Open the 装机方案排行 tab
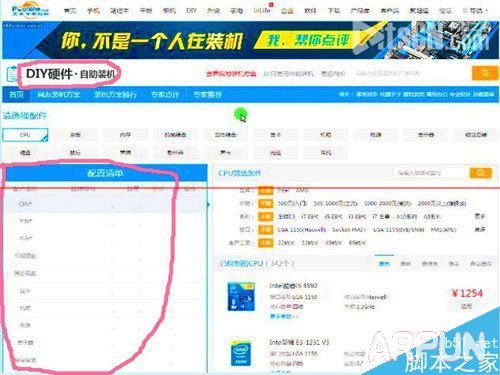 coord(115,95)
